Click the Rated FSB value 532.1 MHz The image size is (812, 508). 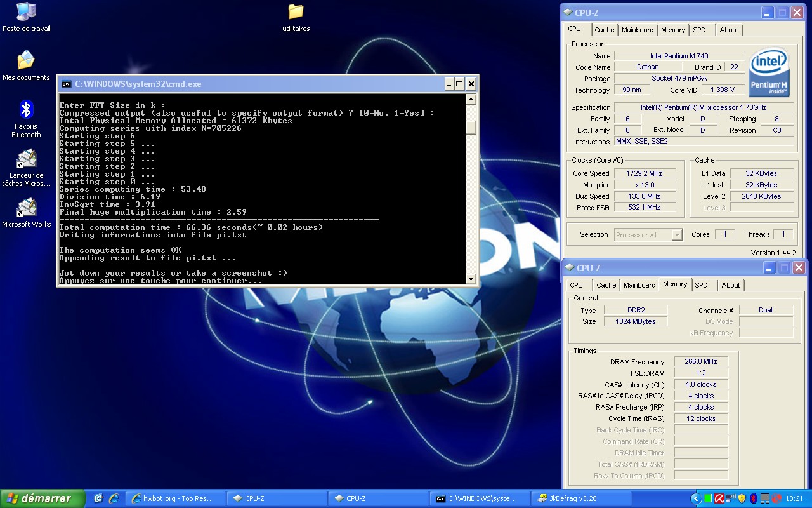click(645, 208)
